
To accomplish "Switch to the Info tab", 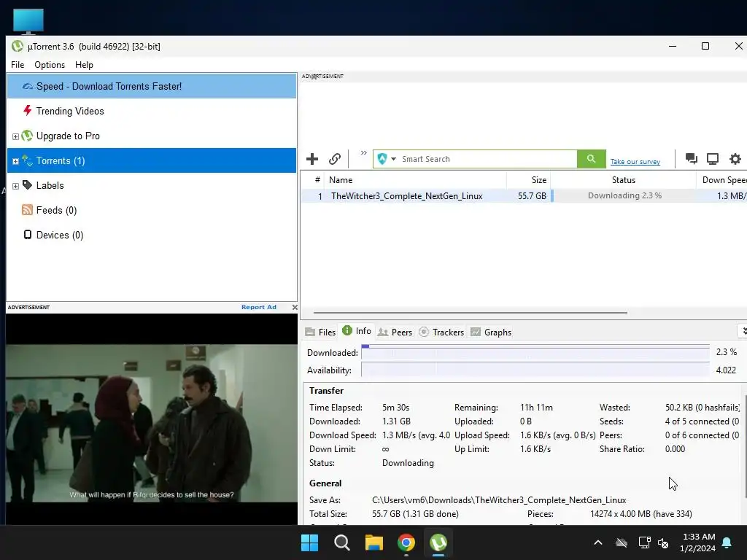I will click(357, 331).
